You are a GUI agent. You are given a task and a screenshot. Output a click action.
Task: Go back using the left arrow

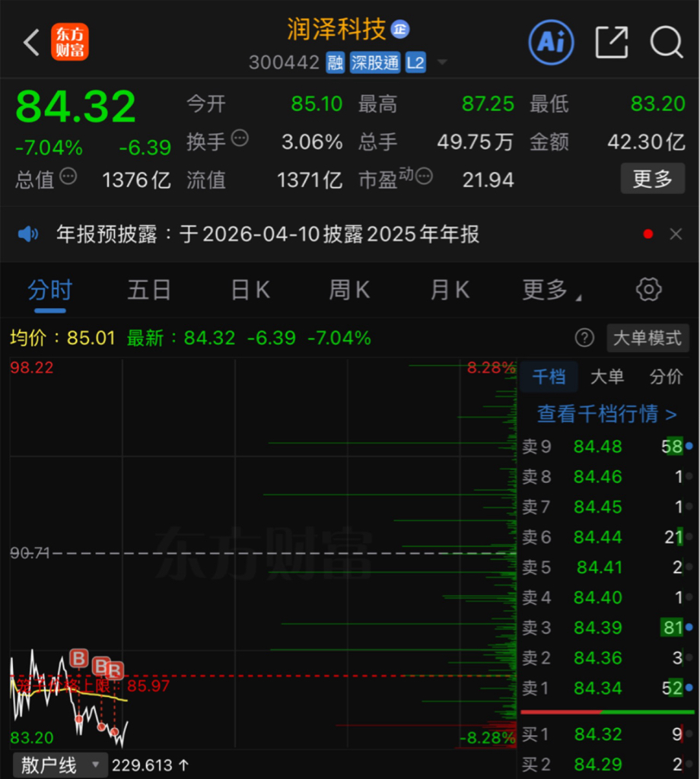point(31,43)
